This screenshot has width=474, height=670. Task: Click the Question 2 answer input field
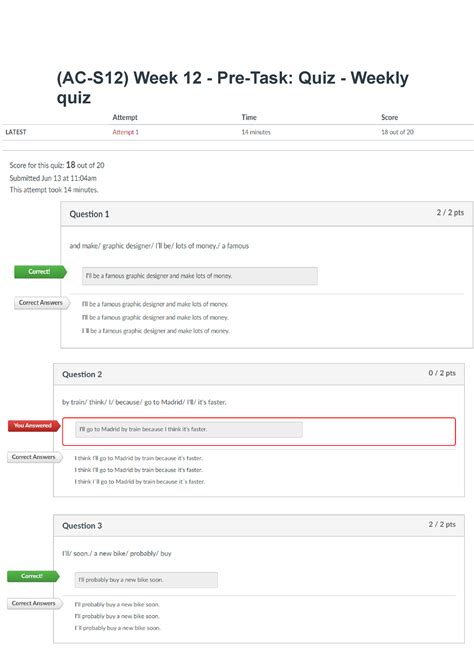tap(189, 429)
